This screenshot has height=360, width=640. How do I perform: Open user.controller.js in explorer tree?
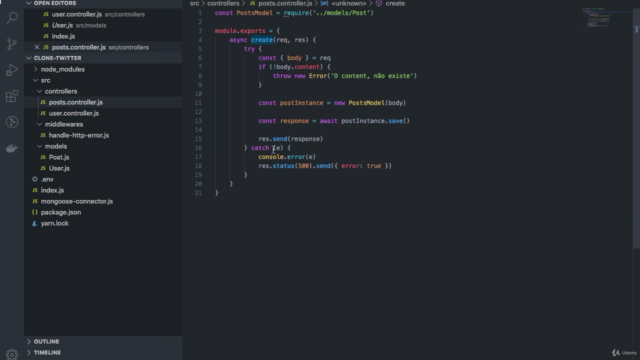[103, 113]
